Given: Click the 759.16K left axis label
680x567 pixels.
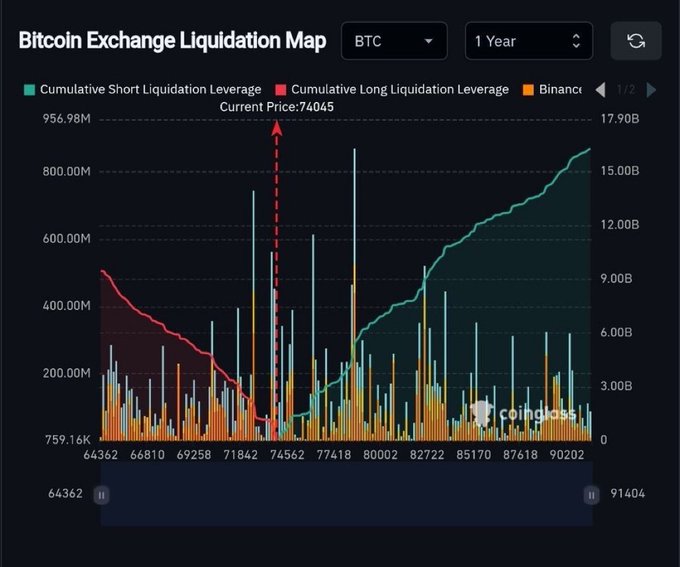Looking at the screenshot, I should point(68,440).
